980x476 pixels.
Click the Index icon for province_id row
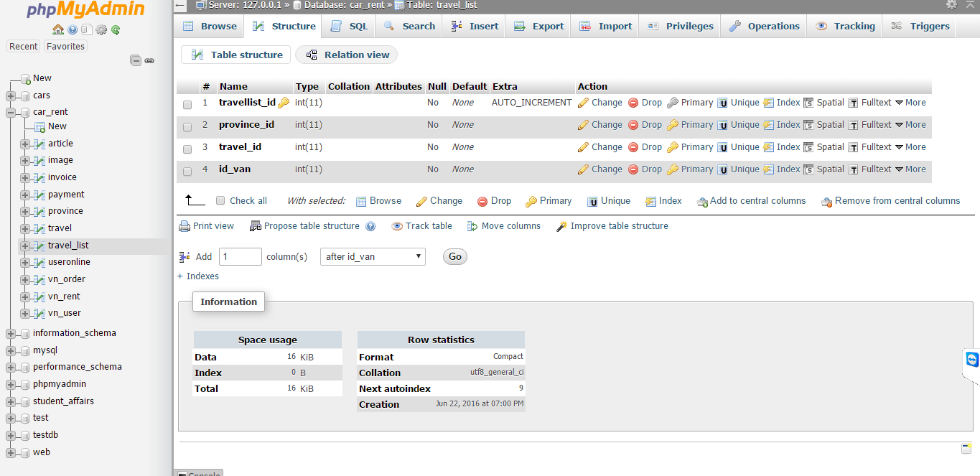(x=768, y=125)
